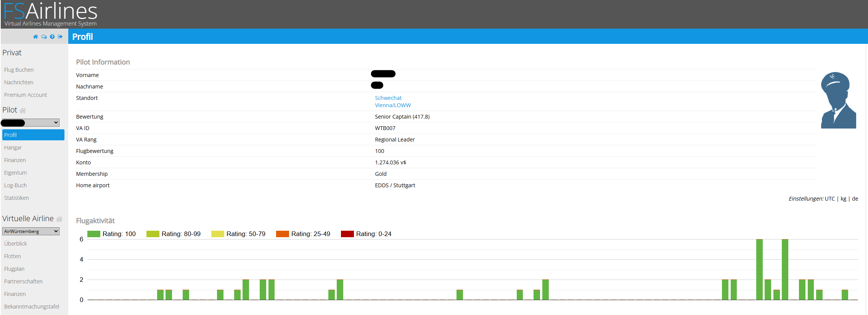
Task: Open the Schwechat location link
Action: tap(388, 98)
